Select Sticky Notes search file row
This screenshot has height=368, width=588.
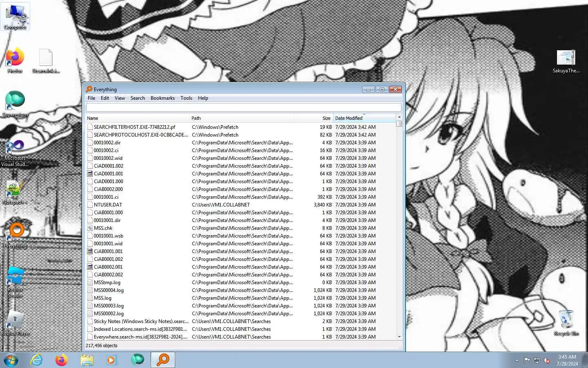click(x=240, y=321)
